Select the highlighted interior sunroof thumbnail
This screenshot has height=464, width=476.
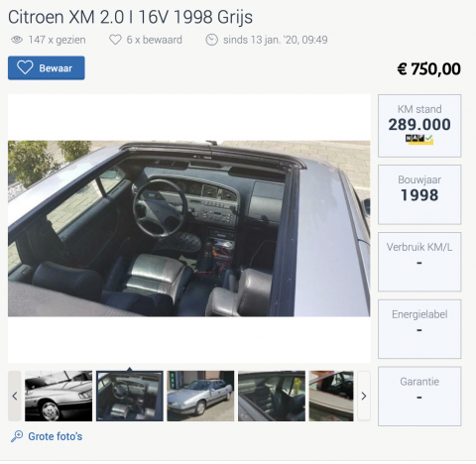pyautogui.click(x=130, y=396)
